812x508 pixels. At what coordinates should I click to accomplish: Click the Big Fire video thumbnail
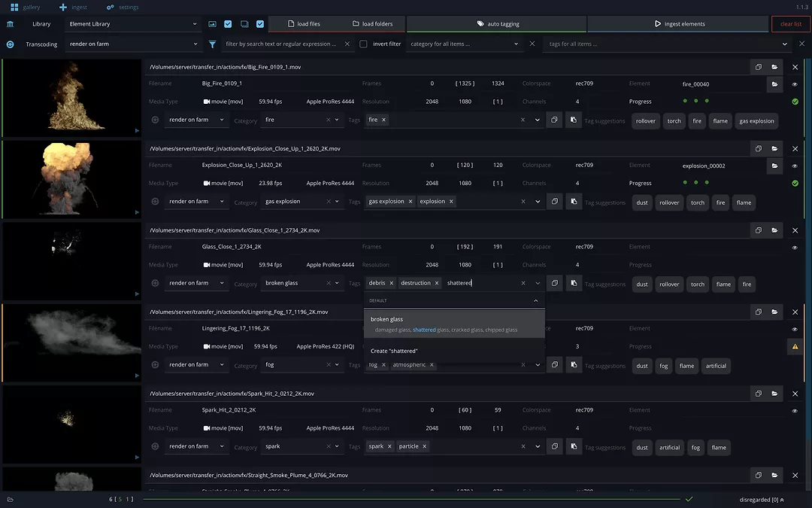point(71,98)
